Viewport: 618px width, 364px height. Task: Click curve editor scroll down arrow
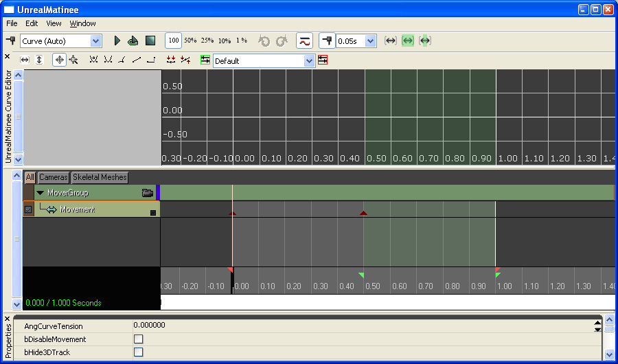pyautogui.click(x=18, y=159)
